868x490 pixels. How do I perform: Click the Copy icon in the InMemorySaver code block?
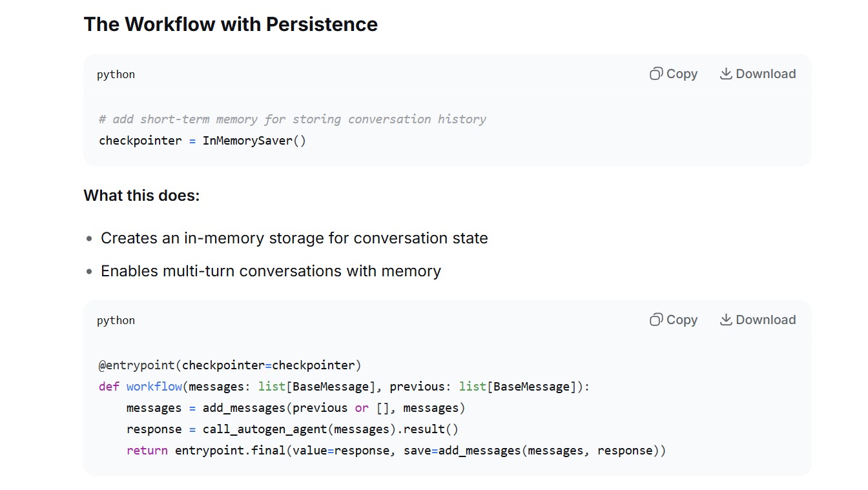[656, 74]
